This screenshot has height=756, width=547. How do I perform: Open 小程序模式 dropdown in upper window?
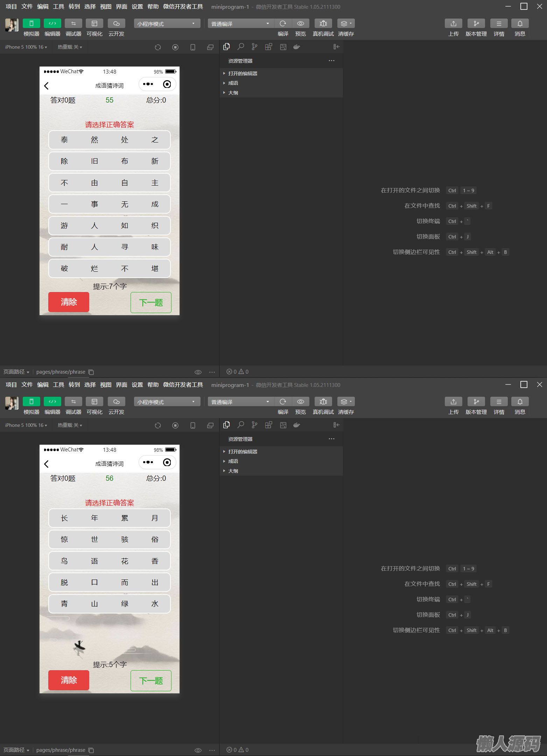167,23
